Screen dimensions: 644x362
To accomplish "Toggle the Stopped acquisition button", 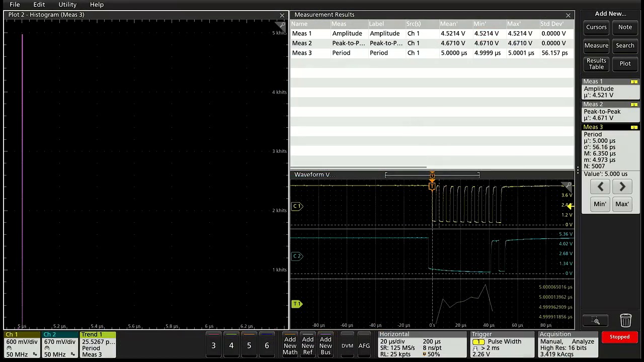I will click(619, 337).
